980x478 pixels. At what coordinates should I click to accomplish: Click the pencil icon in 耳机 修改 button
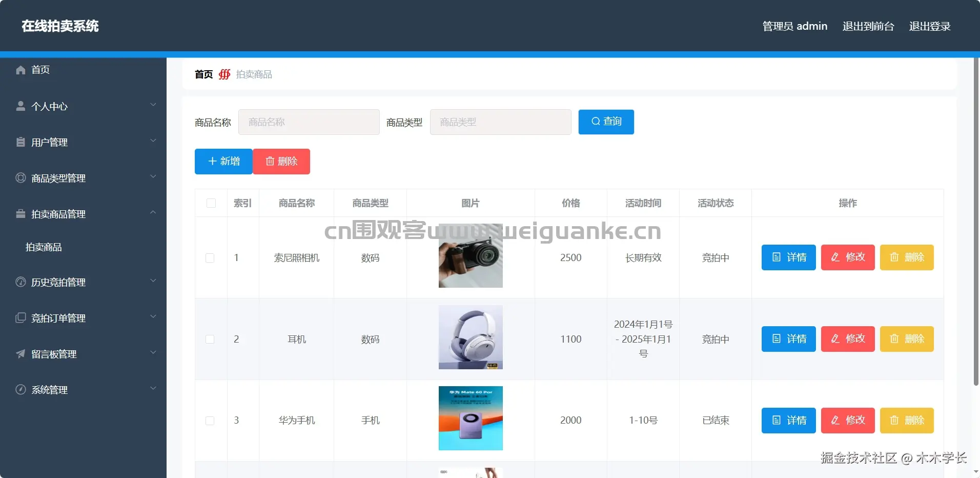[835, 339]
